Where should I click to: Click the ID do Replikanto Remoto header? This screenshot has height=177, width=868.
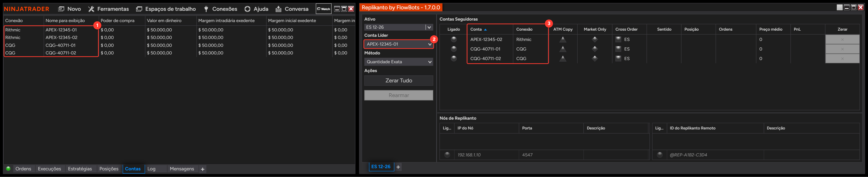[x=715, y=128]
